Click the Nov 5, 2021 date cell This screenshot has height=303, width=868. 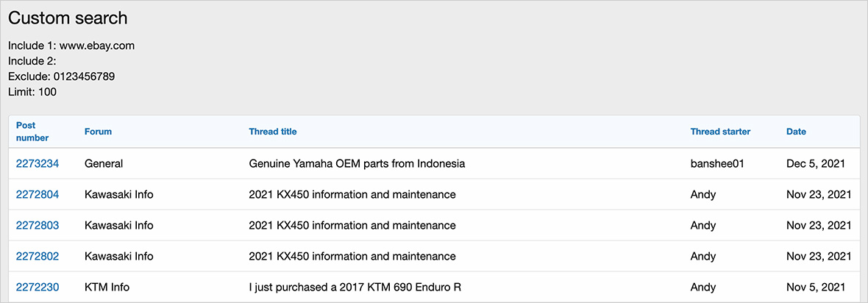(x=816, y=288)
